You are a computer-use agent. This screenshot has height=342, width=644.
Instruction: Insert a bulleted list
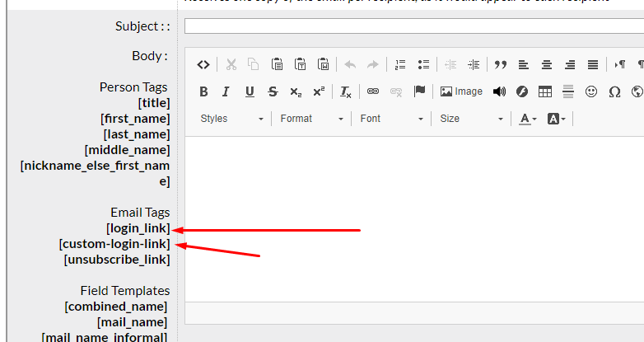[423, 64]
